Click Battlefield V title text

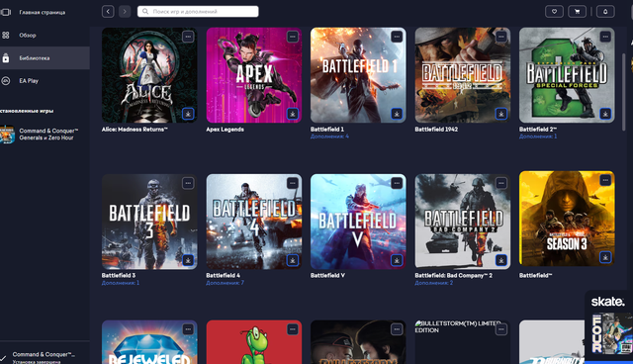pos(327,276)
